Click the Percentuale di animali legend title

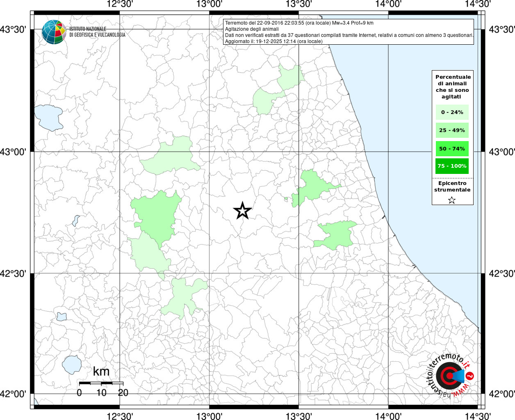click(453, 87)
